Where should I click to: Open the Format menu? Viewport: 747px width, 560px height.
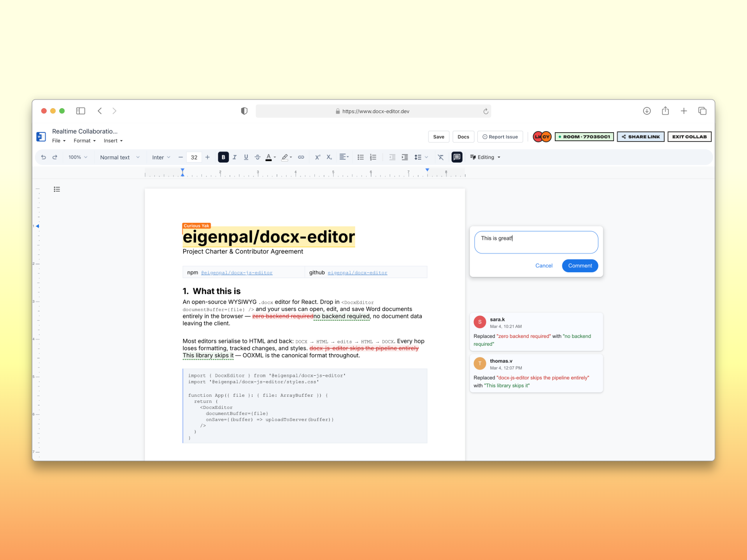[x=82, y=140]
